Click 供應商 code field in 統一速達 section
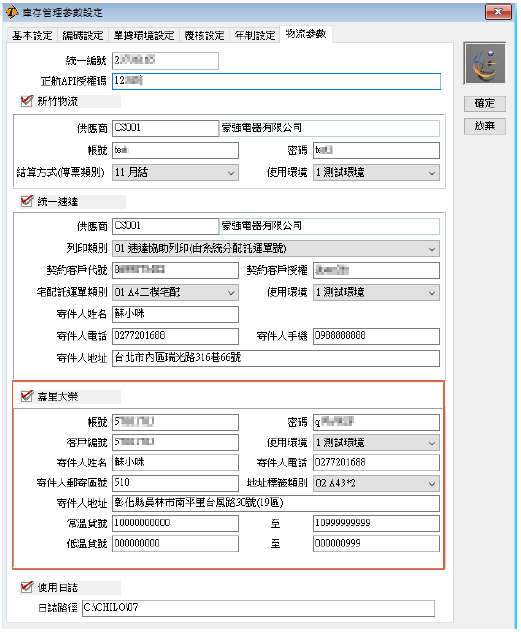 tap(165, 226)
